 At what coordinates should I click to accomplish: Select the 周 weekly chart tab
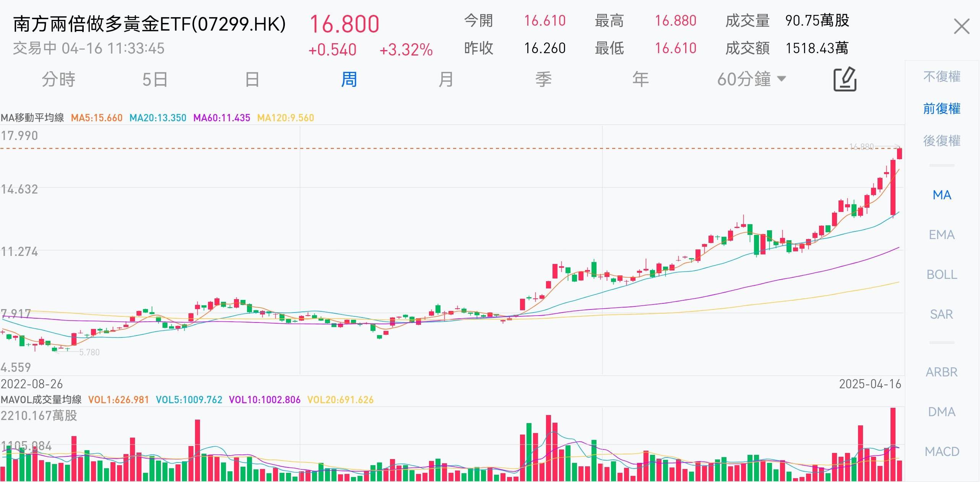[349, 79]
